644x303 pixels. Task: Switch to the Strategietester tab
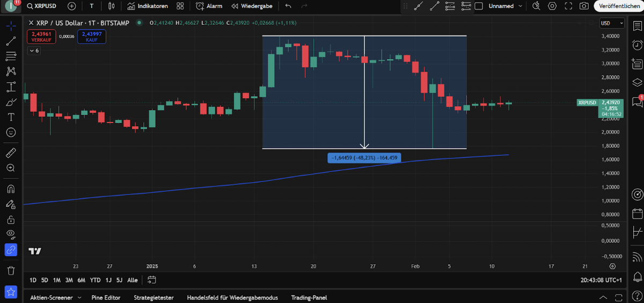point(153,298)
